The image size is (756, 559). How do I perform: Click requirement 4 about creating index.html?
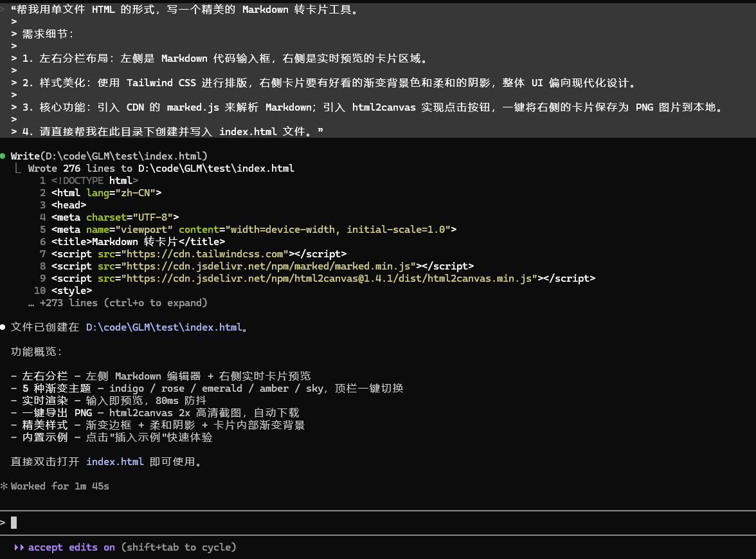tap(167, 132)
